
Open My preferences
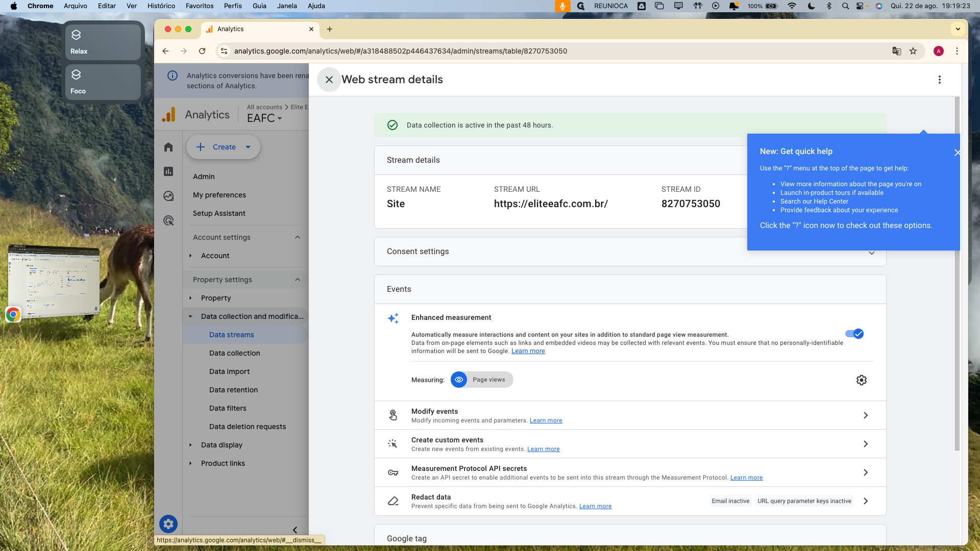coord(219,195)
